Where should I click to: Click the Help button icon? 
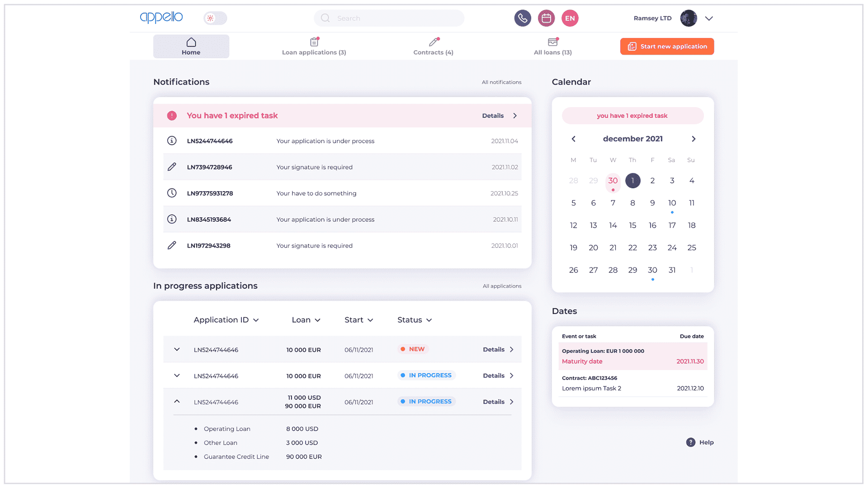[690, 442]
